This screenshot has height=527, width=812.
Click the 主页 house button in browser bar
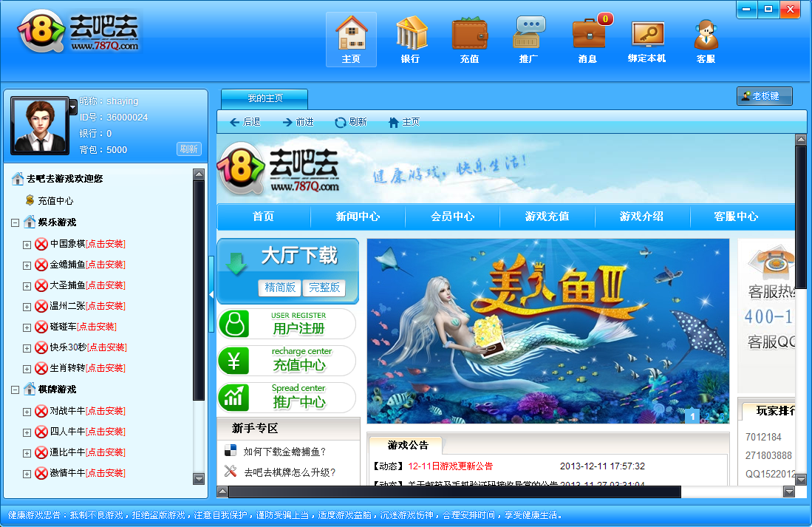click(404, 122)
